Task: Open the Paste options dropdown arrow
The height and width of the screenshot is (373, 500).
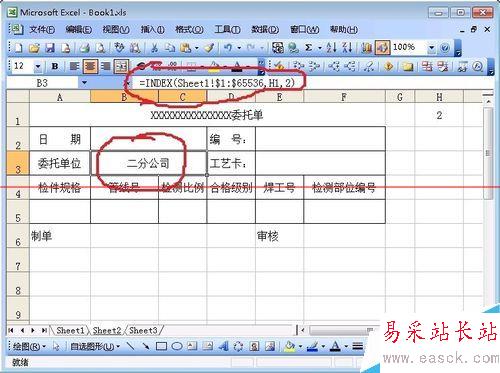Action: pyautogui.click(x=197, y=48)
